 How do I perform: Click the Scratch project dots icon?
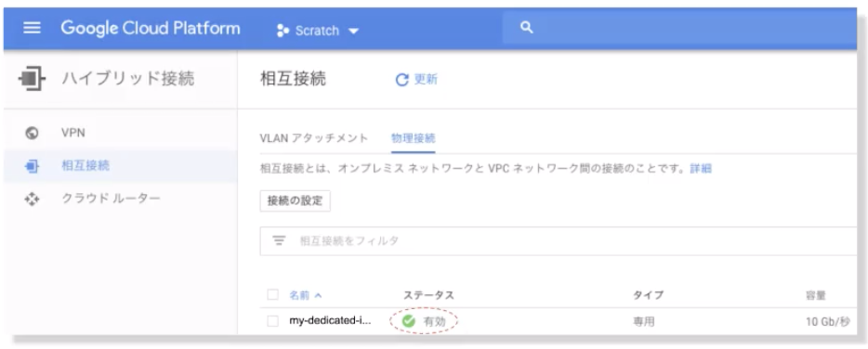283,31
